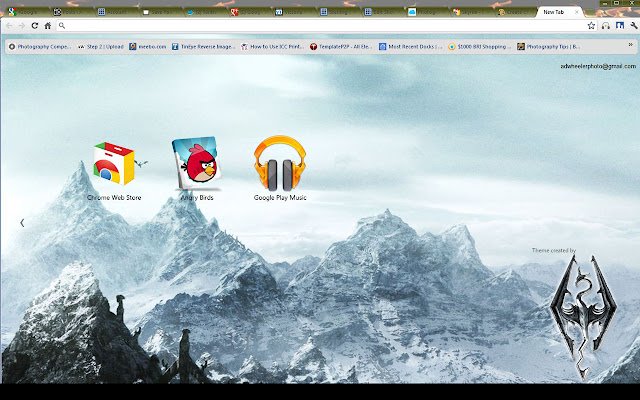
Task: Open the TemplateP2P bookmark
Action: point(341,47)
